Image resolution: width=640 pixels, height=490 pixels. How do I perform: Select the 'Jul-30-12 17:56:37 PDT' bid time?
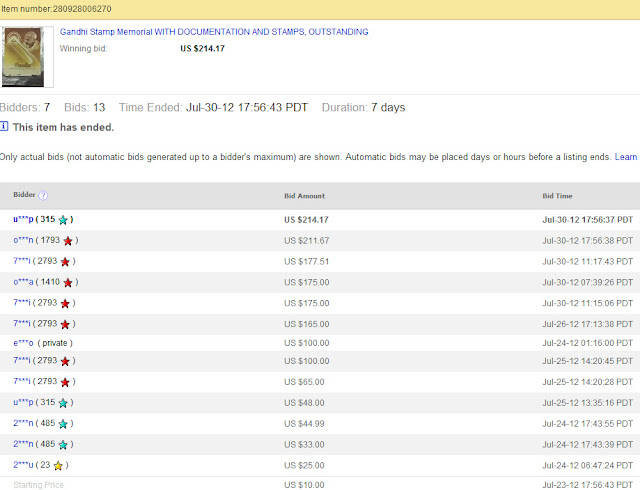[x=587, y=220]
